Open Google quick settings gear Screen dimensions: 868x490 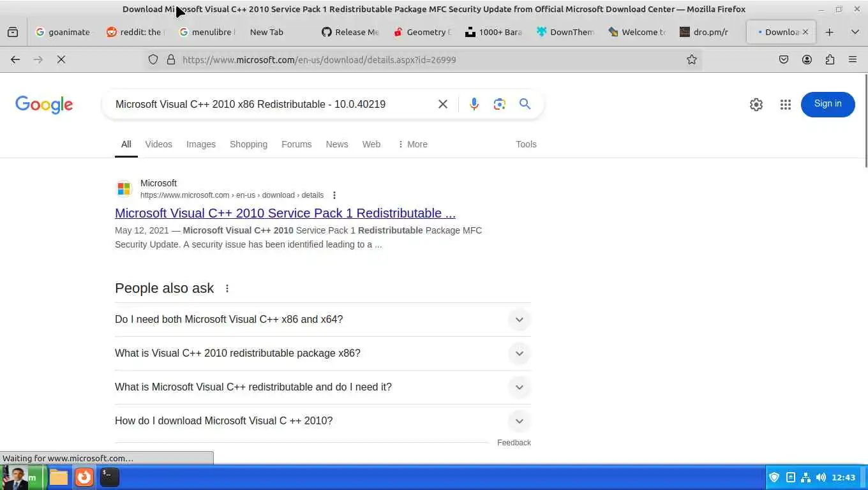pyautogui.click(x=756, y=105)
